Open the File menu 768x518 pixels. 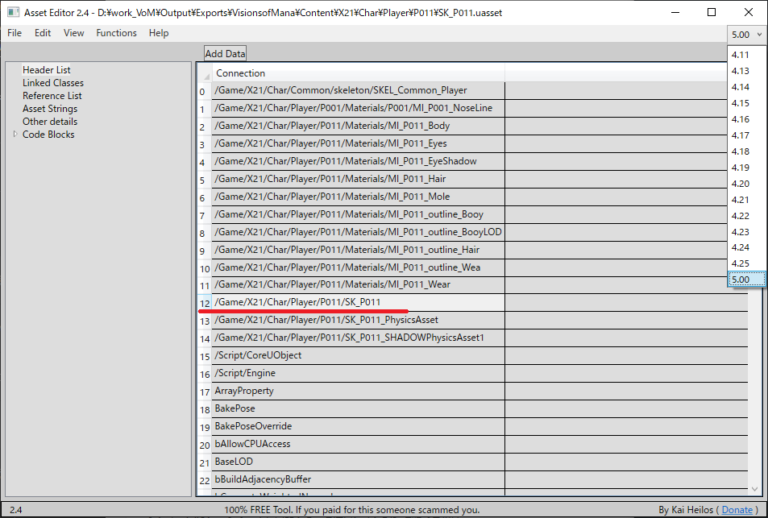pyautogui.click(x=14, y=33)
